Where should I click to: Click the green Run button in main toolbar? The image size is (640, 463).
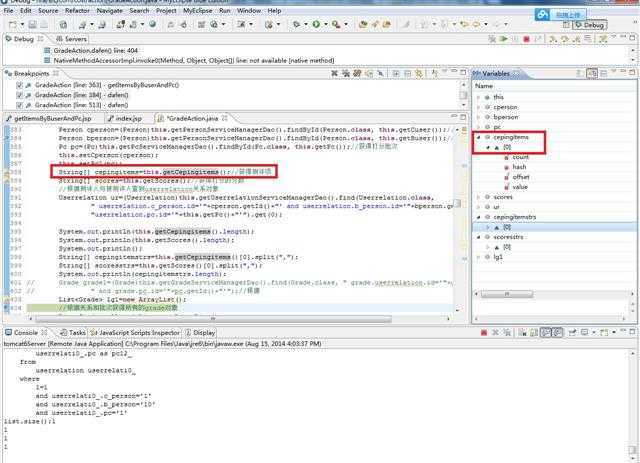316,24
